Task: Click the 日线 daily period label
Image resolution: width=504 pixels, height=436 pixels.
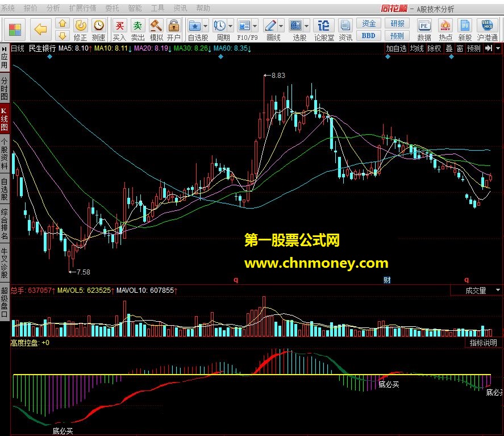Action: click(x=18, y=48)
